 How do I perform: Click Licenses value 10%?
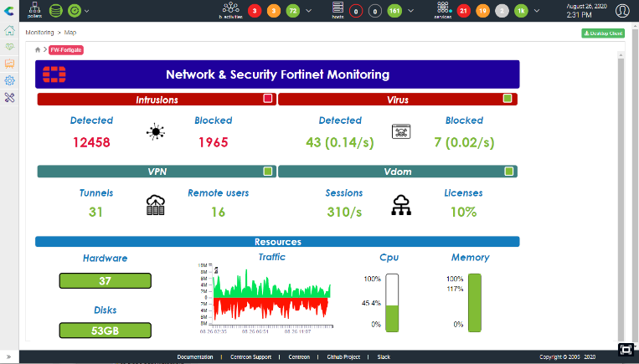pyautogui.click(x=463, y=212)
